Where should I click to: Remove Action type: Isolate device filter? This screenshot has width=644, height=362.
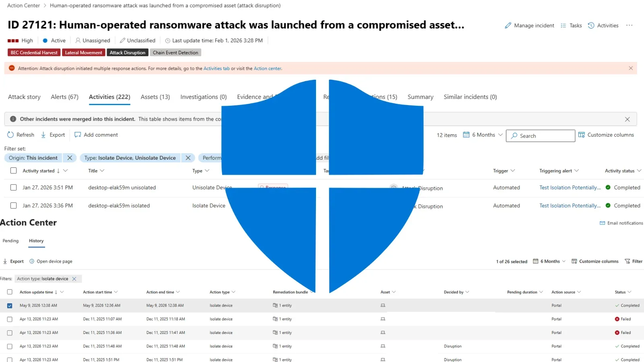click(x=74, y=279)
